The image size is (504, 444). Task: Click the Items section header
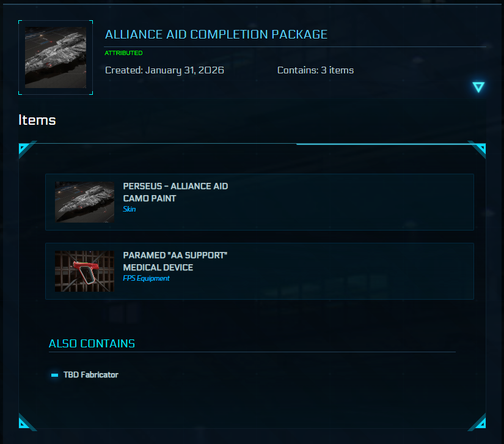pyautogui.click(x=37, y=120)
